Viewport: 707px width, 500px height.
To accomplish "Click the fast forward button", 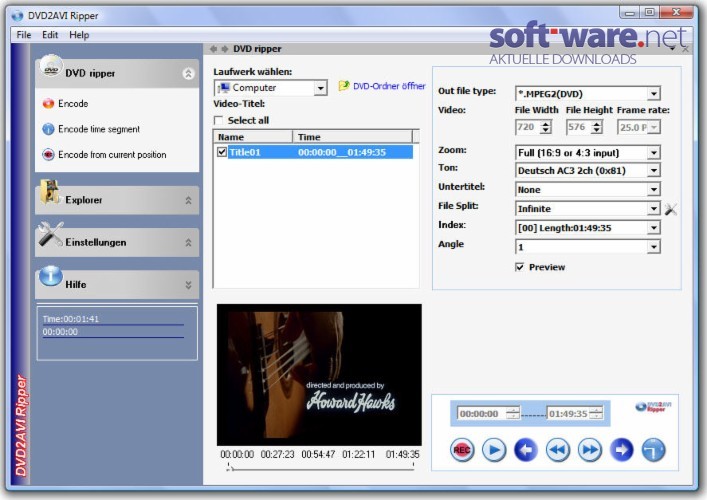I will click(x=589, y=450).
